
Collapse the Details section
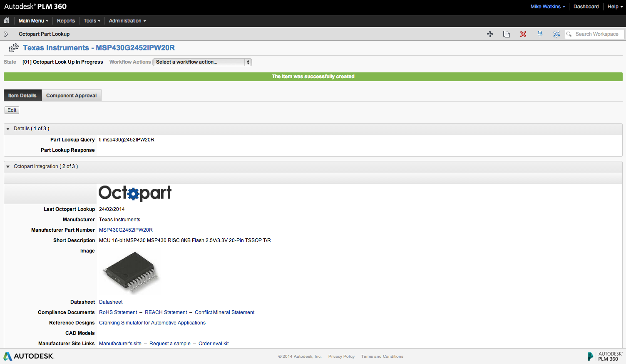tap(8, 129)
